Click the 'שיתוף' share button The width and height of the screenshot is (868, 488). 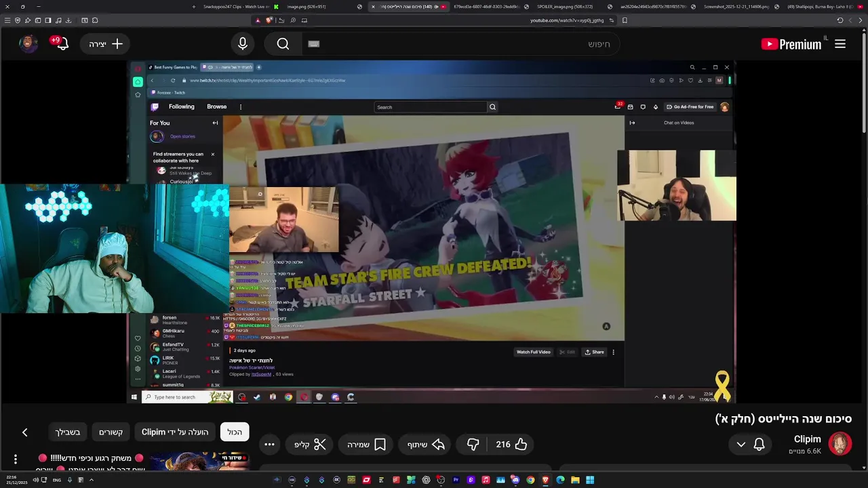point(426,445)
